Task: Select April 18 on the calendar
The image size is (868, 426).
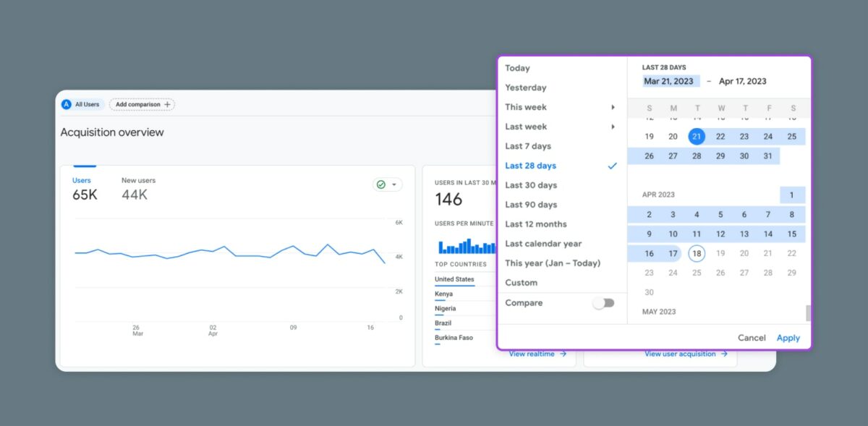Action: coord(697,253)
